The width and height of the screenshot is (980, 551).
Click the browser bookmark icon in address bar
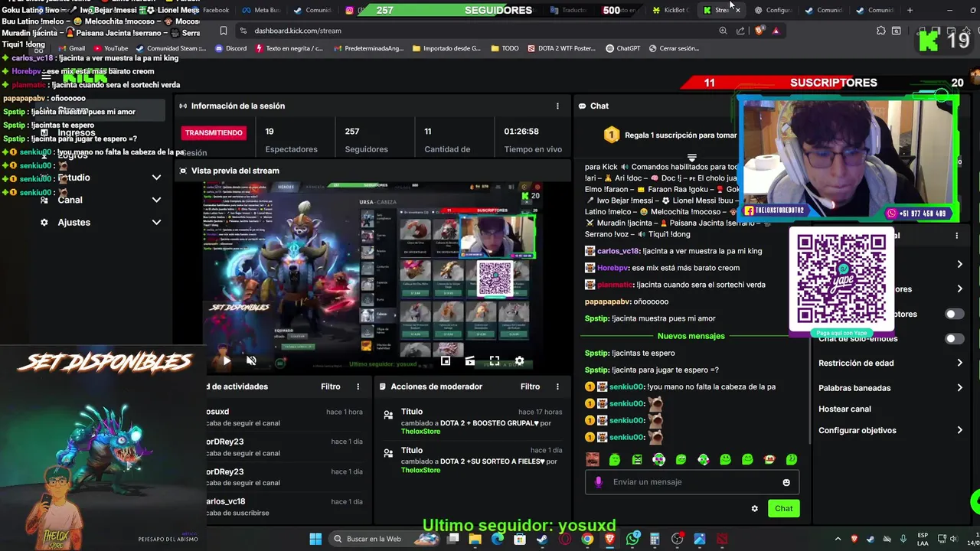tap(223, 31)
